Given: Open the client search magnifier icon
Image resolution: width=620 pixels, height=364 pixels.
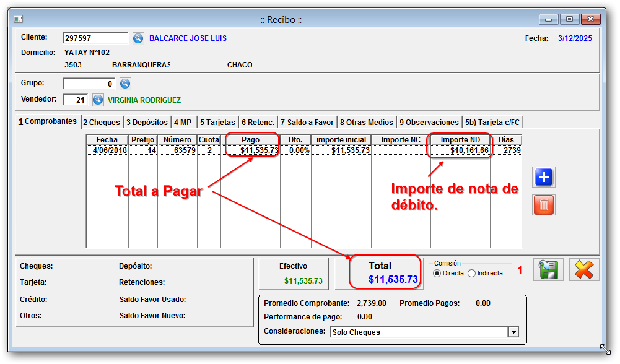Looking at the screenshot, I should click(x=138, y=38).
